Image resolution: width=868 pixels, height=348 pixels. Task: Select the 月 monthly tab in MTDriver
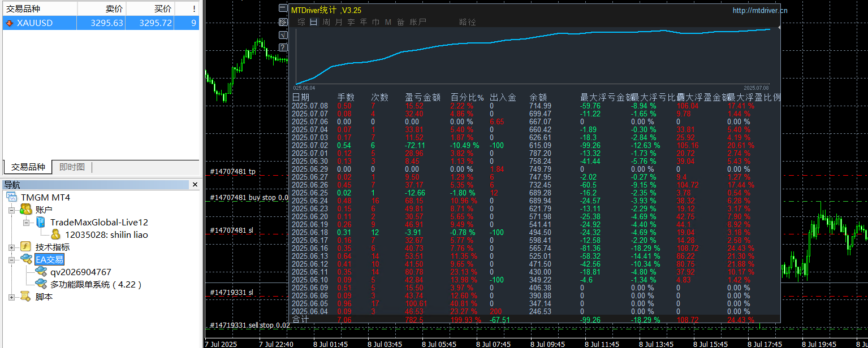339,22
